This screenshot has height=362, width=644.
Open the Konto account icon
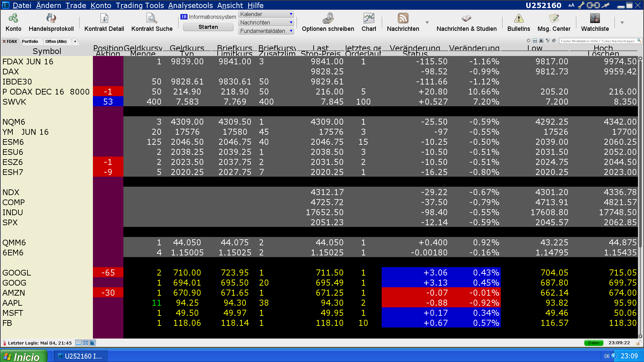pos(13,19)
